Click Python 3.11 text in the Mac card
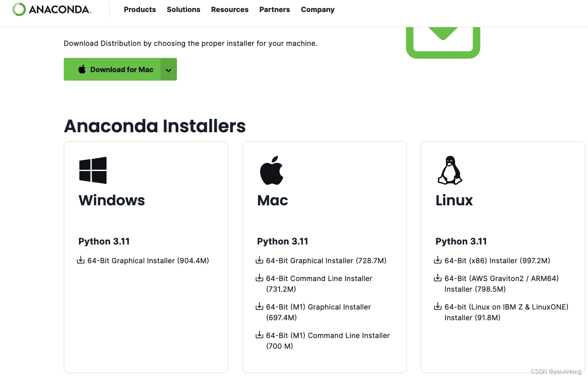 coord(283,241)
